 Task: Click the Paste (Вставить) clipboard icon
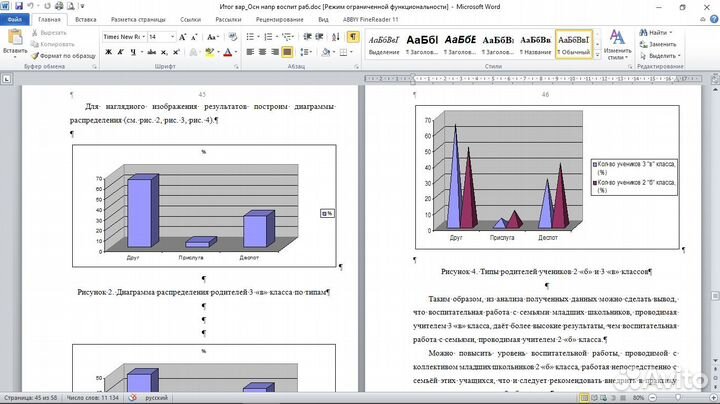14,40
